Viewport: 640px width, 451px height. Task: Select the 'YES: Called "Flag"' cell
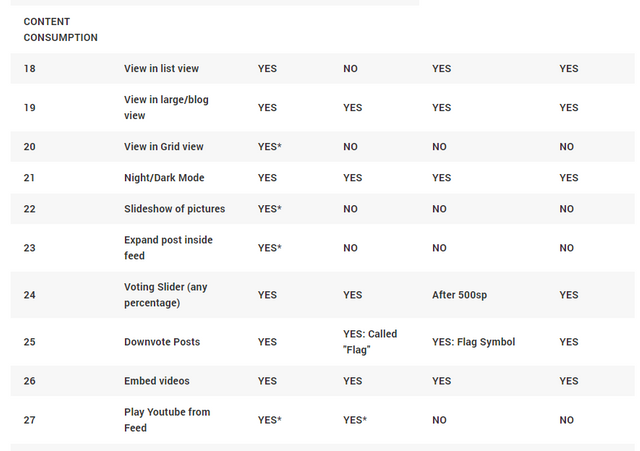coord(370,342)
